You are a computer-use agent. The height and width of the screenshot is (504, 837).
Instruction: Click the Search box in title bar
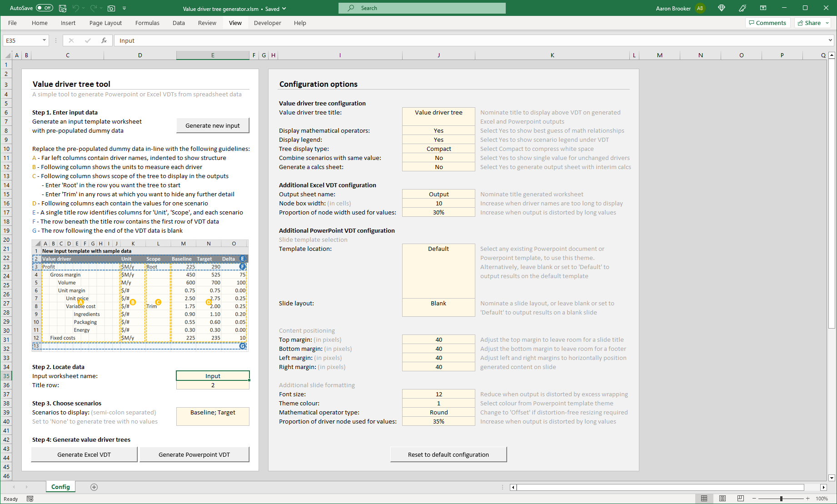422,8
